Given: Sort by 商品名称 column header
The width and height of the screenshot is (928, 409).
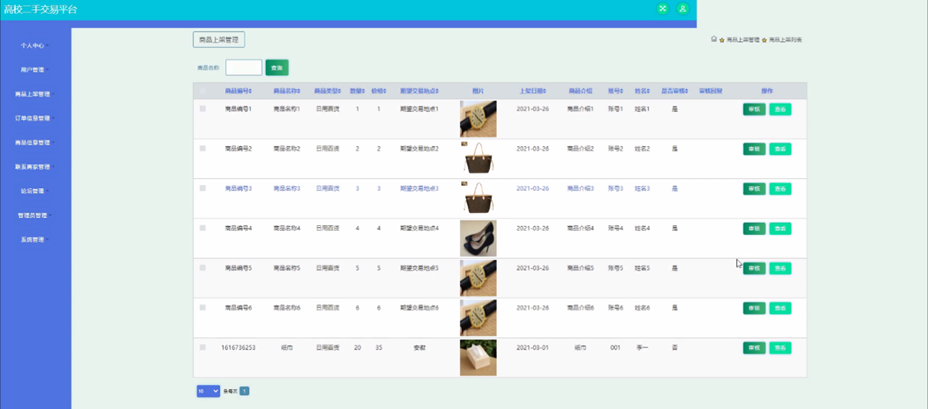Looking at the screenshot, I should 286,91.
